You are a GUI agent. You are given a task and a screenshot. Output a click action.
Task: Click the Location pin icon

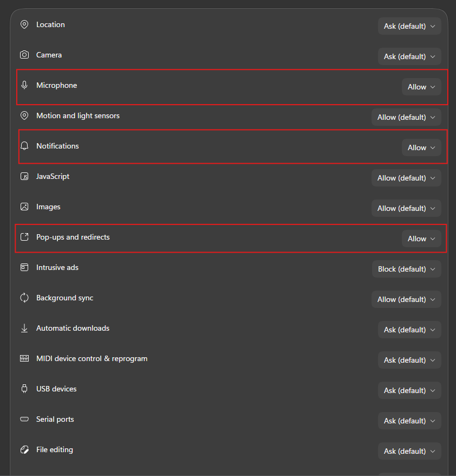click(24, 24)
